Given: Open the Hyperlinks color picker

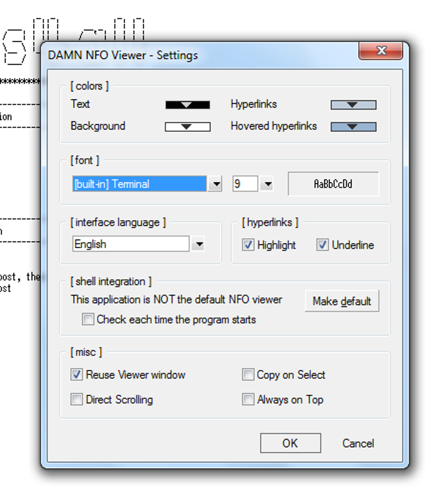Looking at the screenshot, I should coord(354,105).
